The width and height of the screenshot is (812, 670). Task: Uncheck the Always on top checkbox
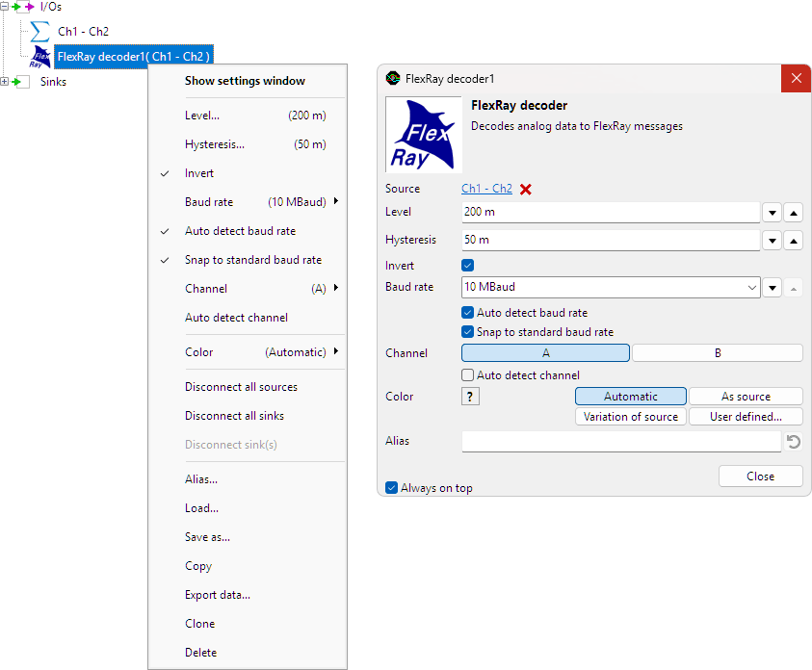click(x=391, y=487)
